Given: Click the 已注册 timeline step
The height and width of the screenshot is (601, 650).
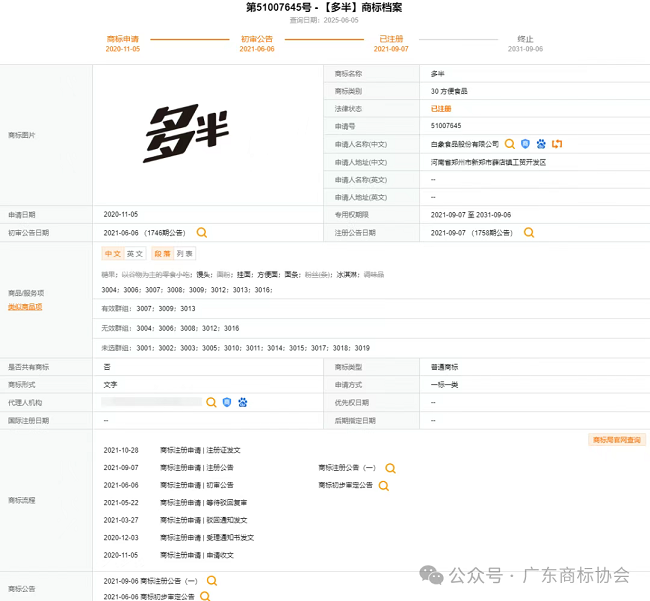Looking at the screenshot, I should coord(390,39).
